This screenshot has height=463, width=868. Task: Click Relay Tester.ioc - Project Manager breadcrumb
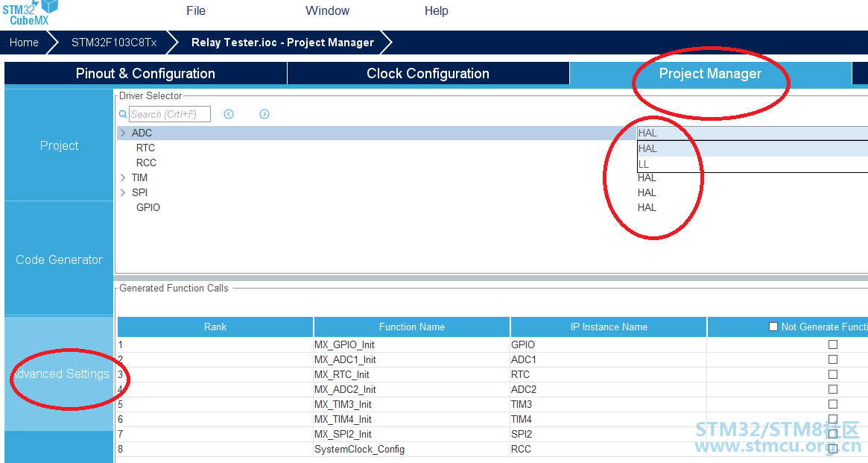(x=282, y=42)
